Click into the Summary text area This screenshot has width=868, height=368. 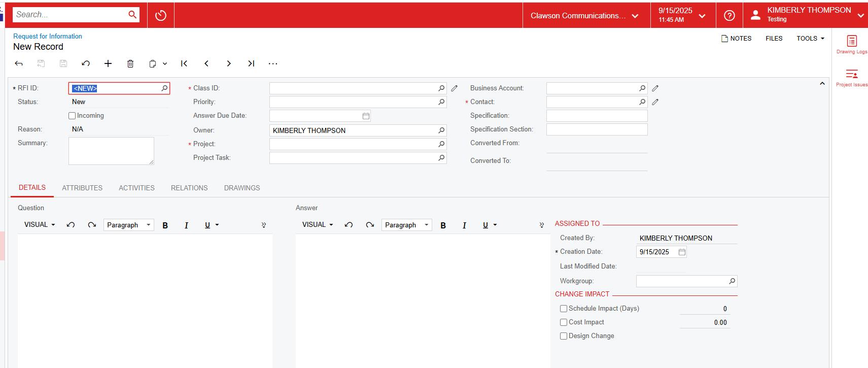click(111, 151)
